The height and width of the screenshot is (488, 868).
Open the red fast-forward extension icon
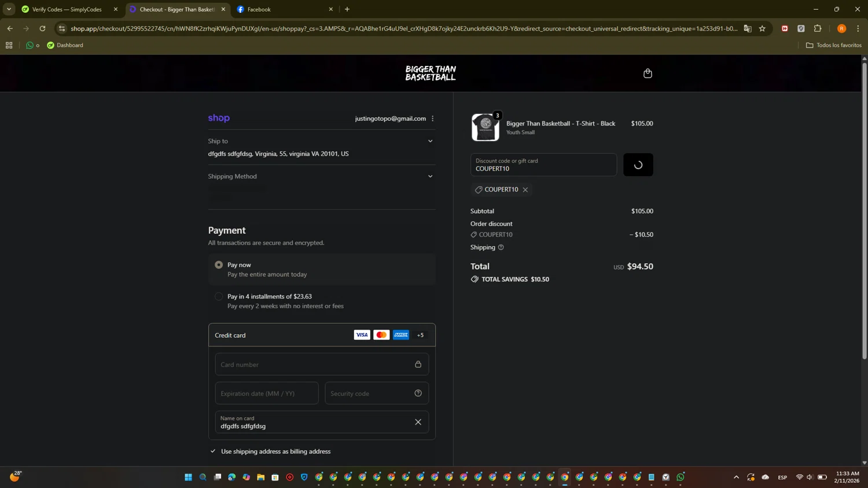(785, 28)
